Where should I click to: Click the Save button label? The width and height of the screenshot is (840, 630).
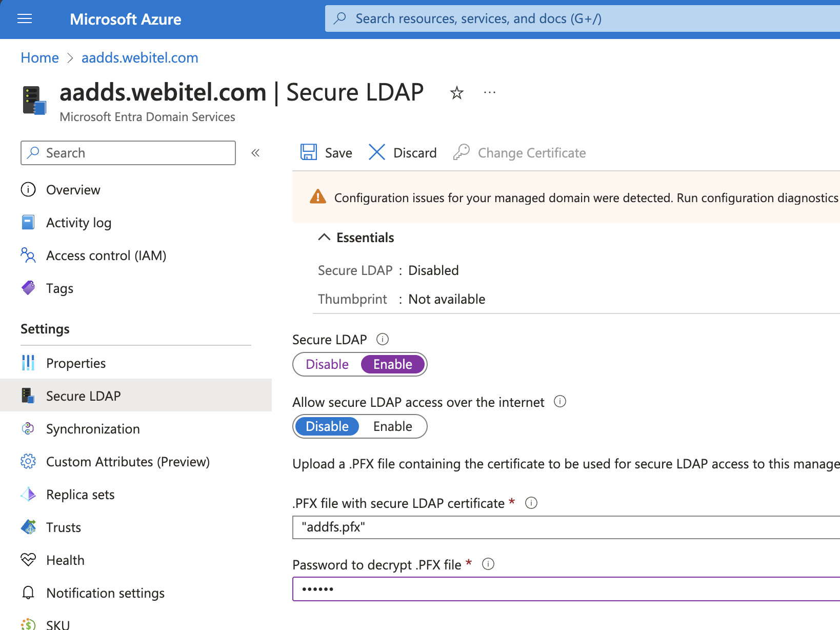(338, 153)
